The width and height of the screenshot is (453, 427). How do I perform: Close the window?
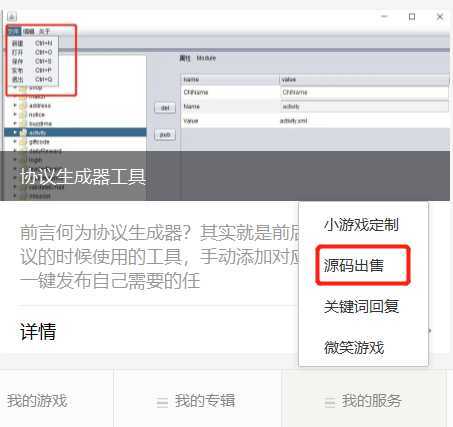[440, 17]
